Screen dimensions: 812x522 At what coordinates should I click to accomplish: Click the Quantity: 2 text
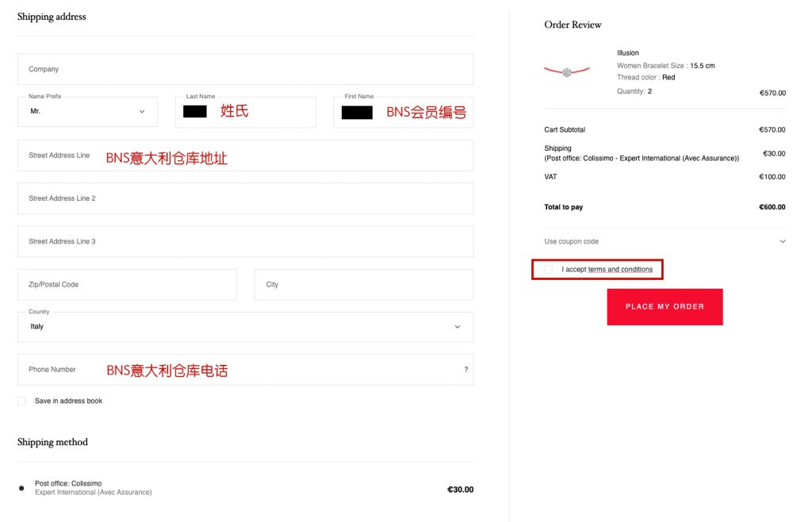634,91
